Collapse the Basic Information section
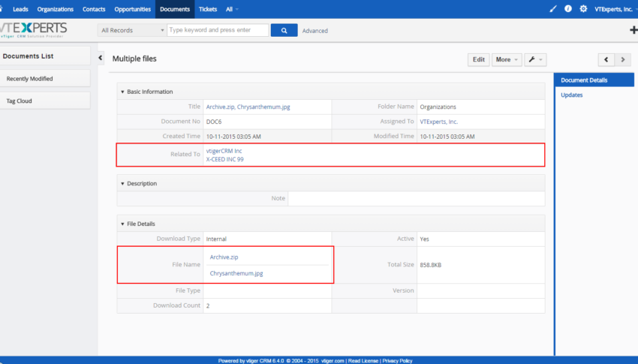This screenshot has width=638, height=364. pos(122,92)
